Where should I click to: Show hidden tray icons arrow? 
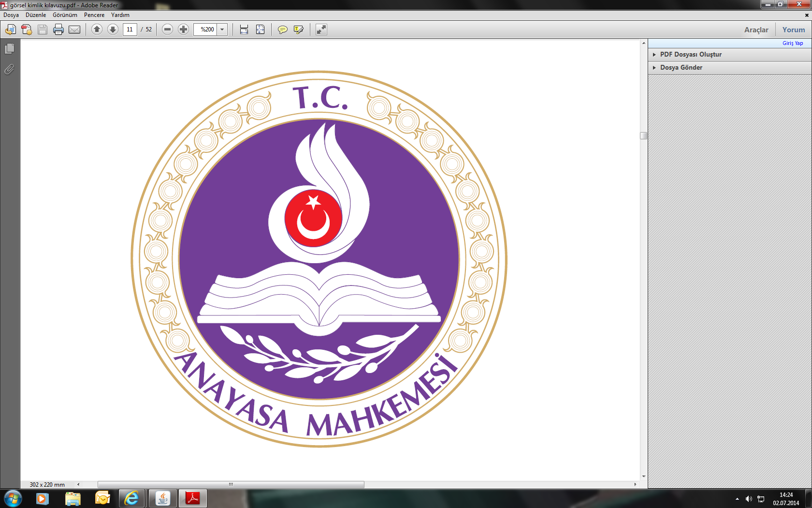tap(737, 499)
